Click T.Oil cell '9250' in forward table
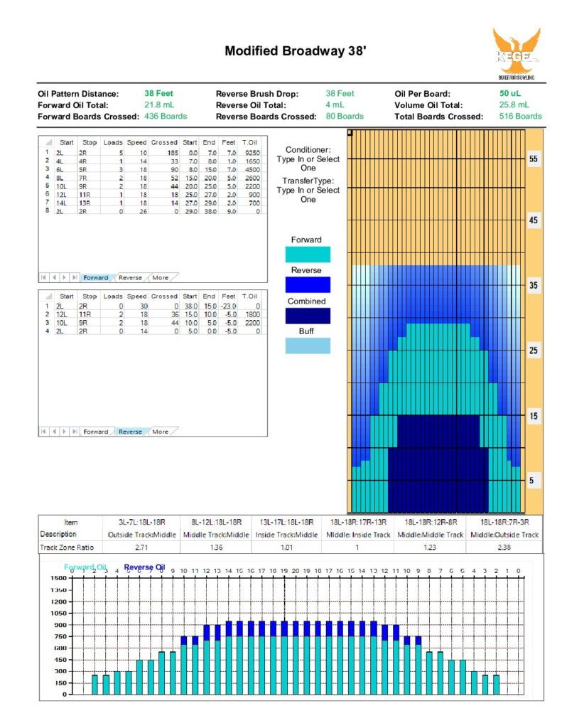 point(252,153)
